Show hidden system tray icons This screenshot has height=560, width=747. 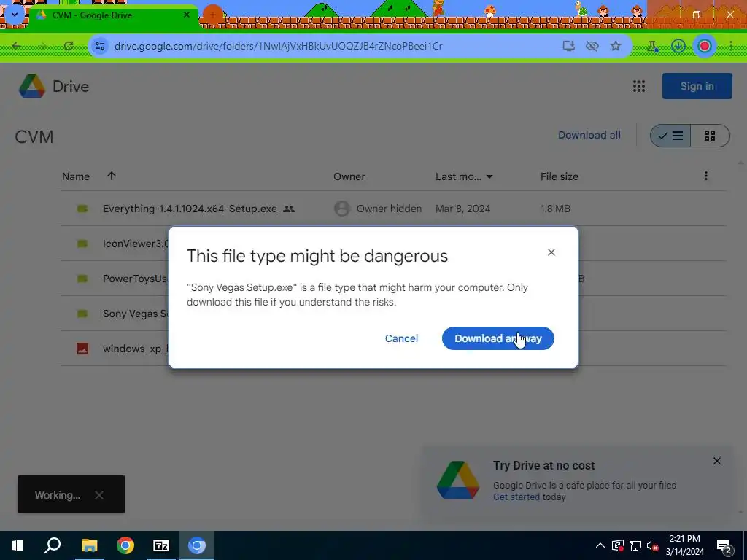600,545
